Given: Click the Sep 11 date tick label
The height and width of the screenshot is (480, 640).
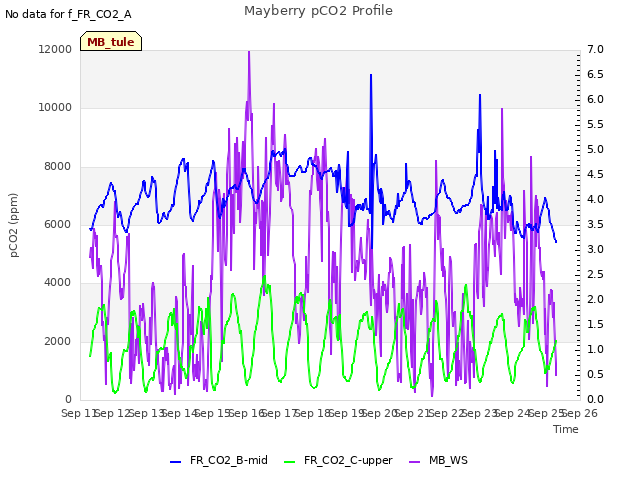Looking at the screenshot, I should point(78,413).
